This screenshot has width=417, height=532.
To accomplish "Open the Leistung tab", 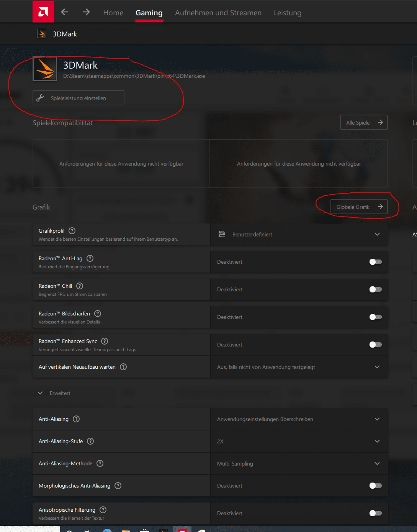I will click(288, 13).
